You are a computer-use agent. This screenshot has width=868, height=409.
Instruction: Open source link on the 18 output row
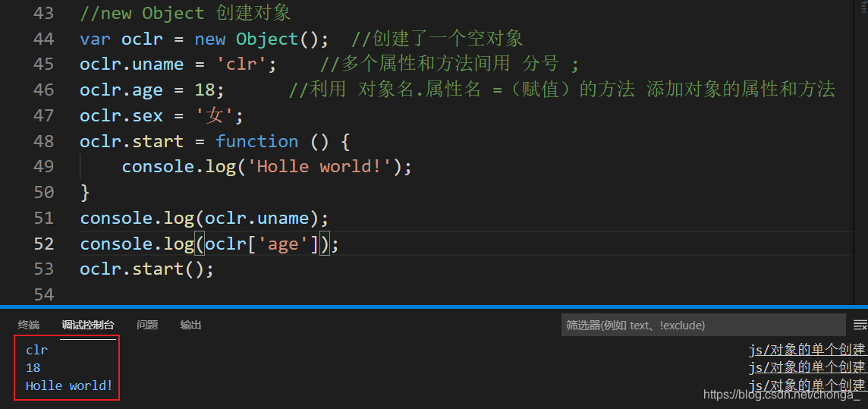807,367
